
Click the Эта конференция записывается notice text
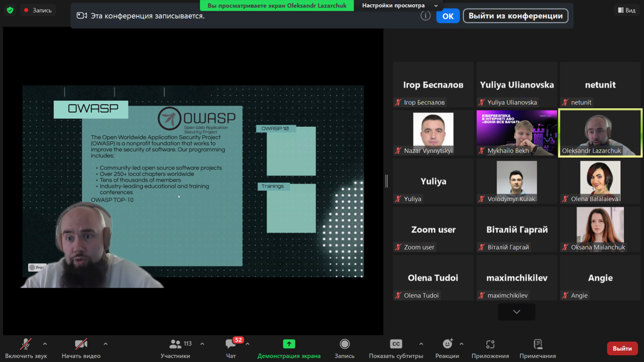[148, 16]
